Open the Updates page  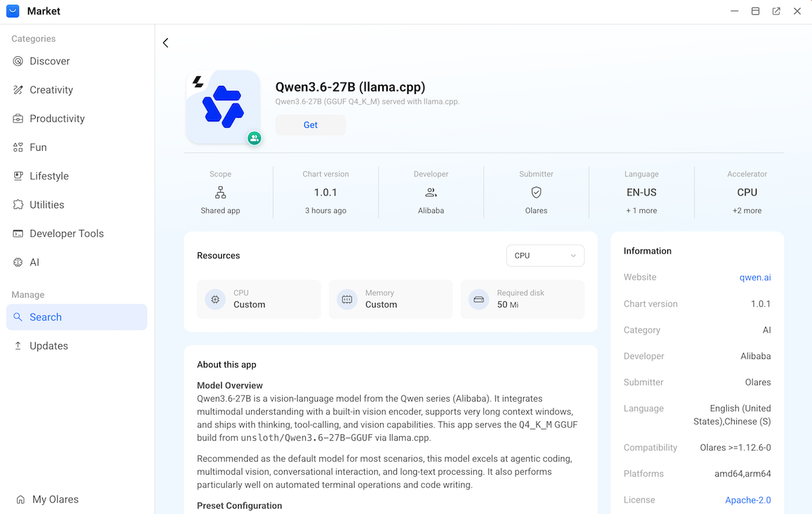[76, 346]
